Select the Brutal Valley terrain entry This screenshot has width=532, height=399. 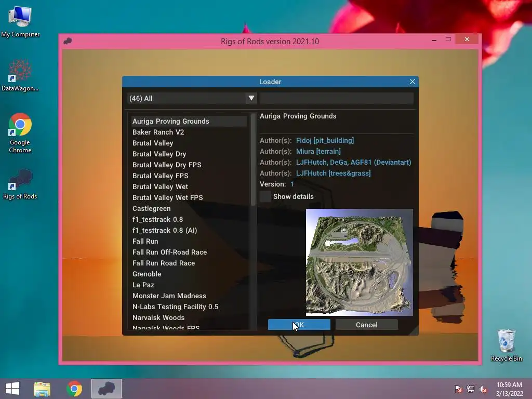coord(189,143)
